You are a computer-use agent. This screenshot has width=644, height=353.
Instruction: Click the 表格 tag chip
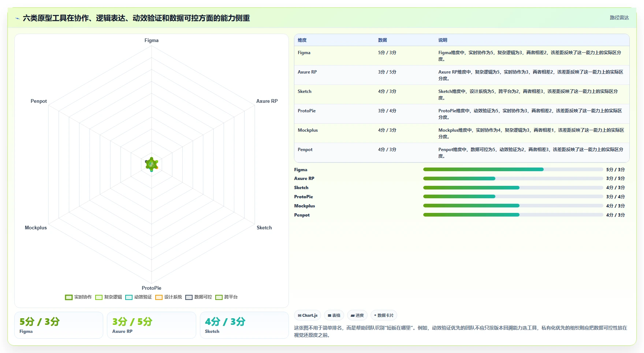(334, 315)
